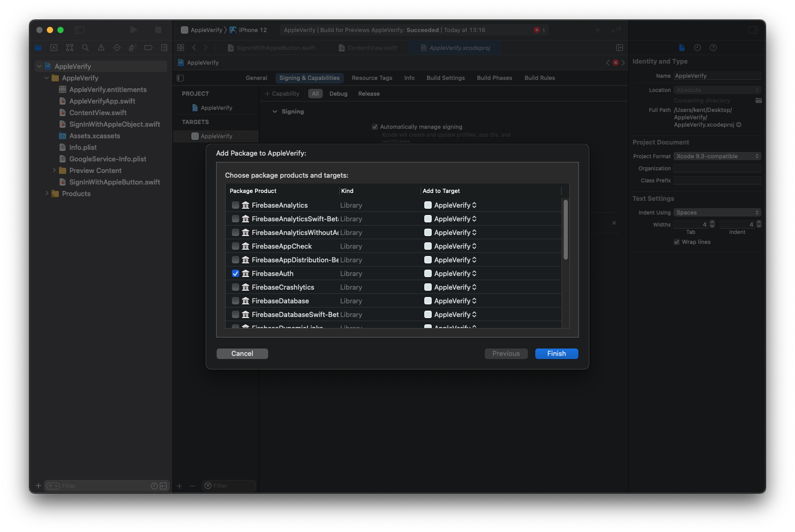
Task: Click the code review arrows icon
Action: tap(616, 30)
